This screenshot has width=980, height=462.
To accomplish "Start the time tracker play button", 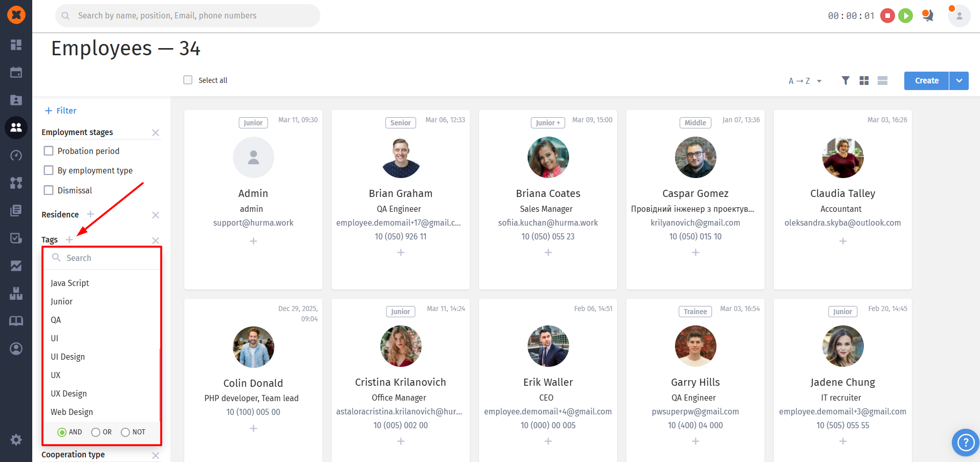I will pyautogui.click(x=905, y=16).
